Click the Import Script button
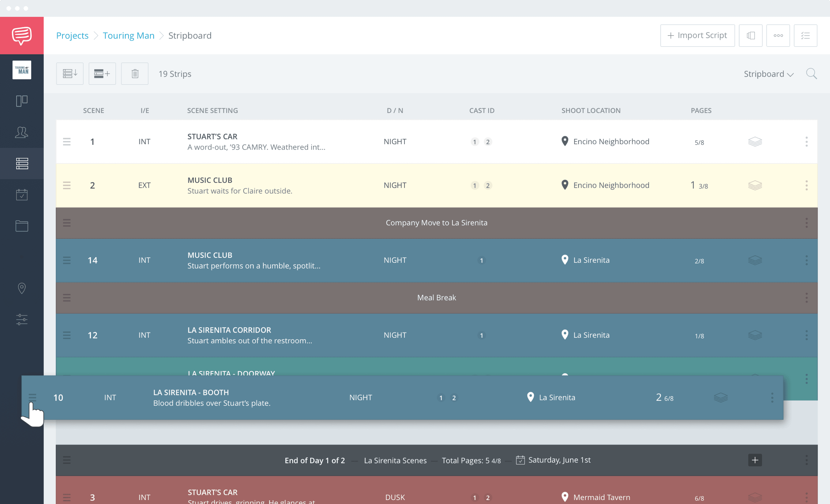 coord(697,36)
